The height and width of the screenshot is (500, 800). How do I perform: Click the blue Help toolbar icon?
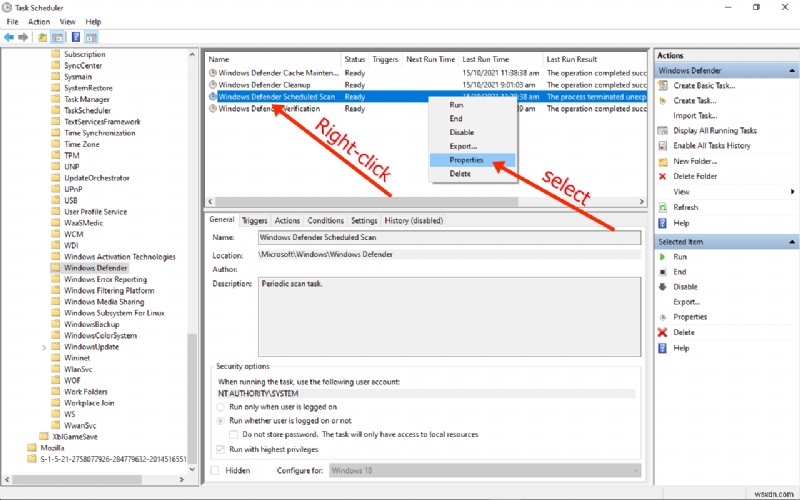76,37
